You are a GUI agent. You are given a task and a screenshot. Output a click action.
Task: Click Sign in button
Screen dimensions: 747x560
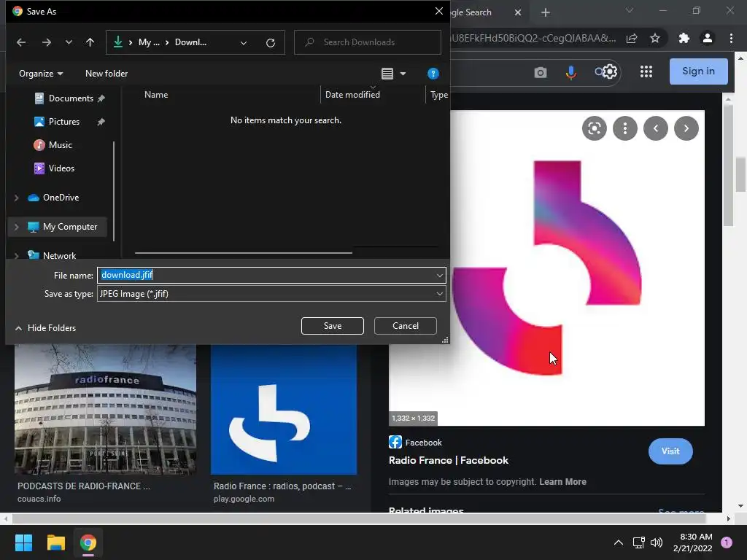pyautogui.click(x=698, y=71)
